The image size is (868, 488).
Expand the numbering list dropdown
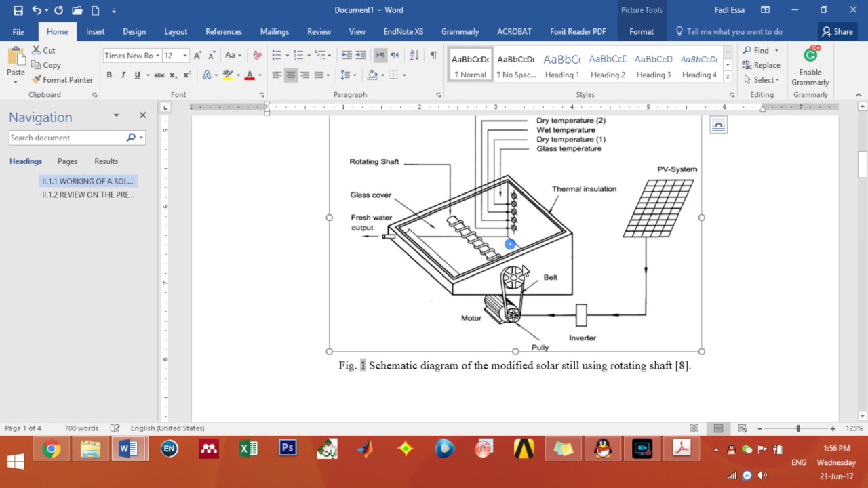(310, 56)
